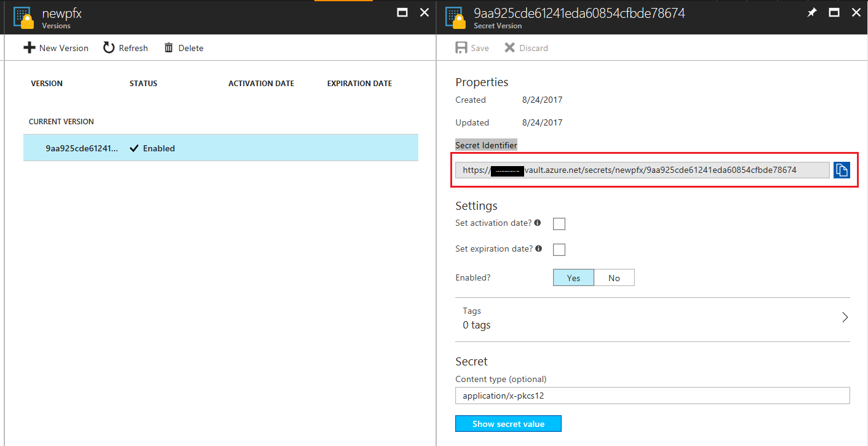
Task: Sort by ACTIVATION DATE column header
Action: click(261, 83)
